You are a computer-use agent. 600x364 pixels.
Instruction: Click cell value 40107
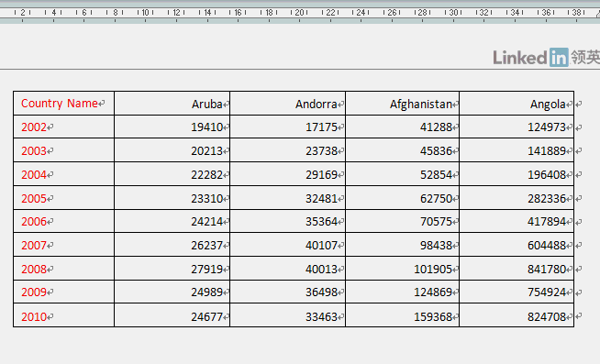(x=321, y=245)
